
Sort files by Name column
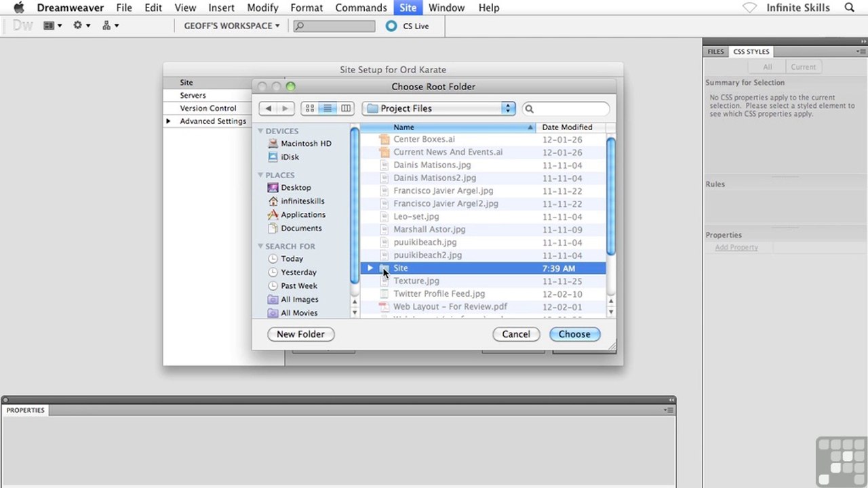(448, 127)
